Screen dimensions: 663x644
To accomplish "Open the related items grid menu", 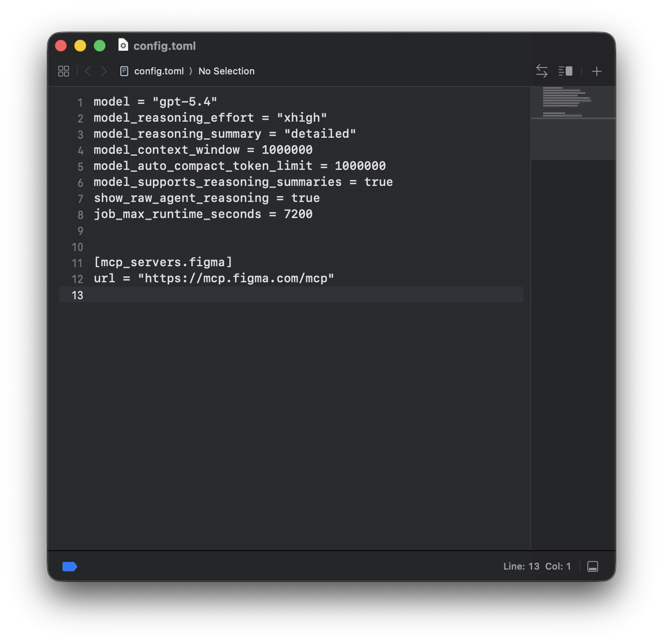I will click(x=63, y=71).
